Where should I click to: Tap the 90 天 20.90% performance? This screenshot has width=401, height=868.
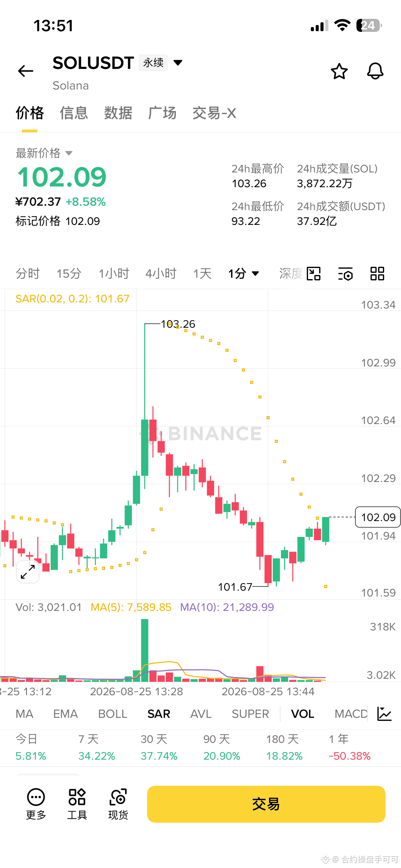click(222, 747)
